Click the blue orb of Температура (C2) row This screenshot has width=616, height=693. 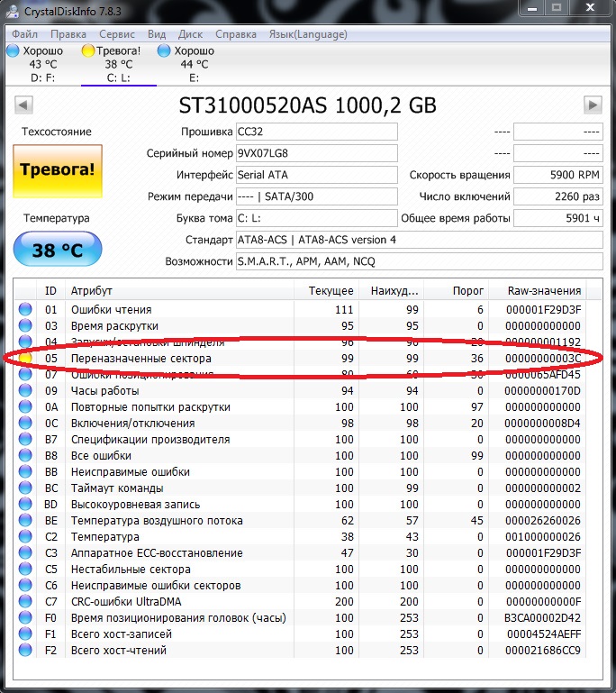25,536
